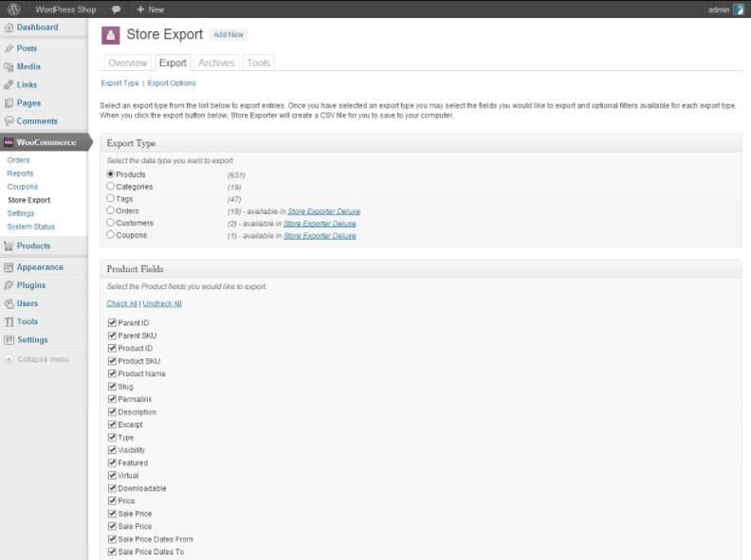The image size is (751, 560).
Task: Click the Uncheck All link
Action: click(162, 303)
